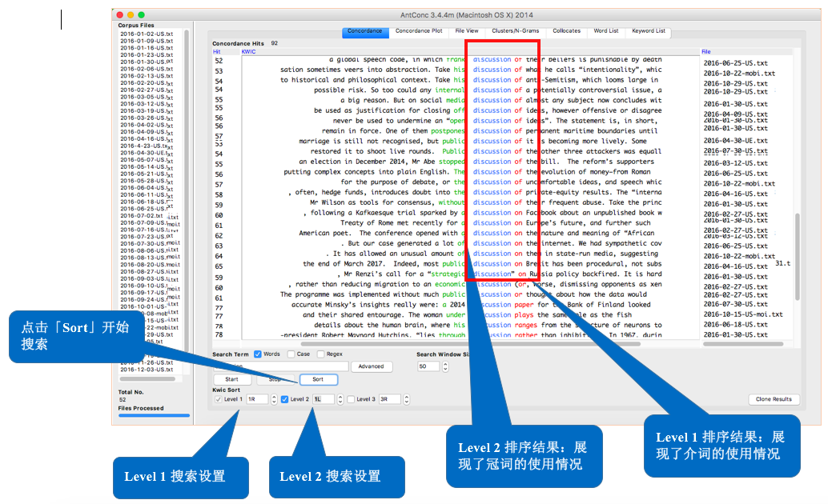This screenshot has height=504, width=828.
Task: Click the Files Processed progress bar
Action: 155,415
